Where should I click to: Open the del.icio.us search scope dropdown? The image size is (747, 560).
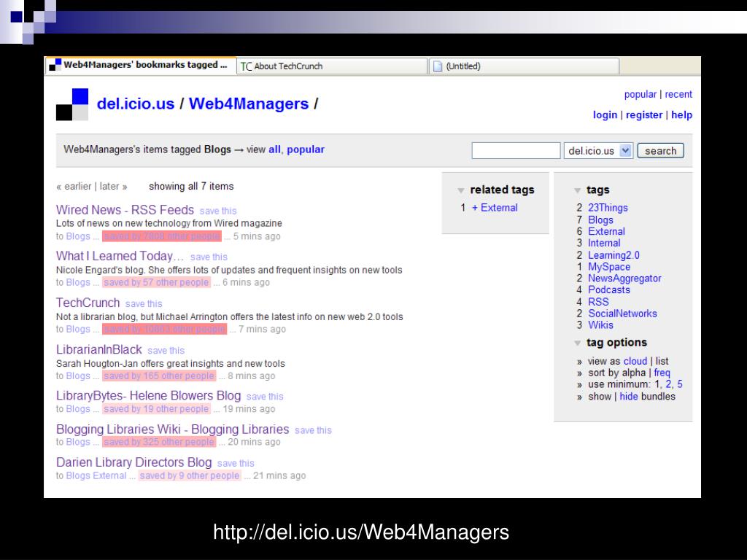pos(598,150)
